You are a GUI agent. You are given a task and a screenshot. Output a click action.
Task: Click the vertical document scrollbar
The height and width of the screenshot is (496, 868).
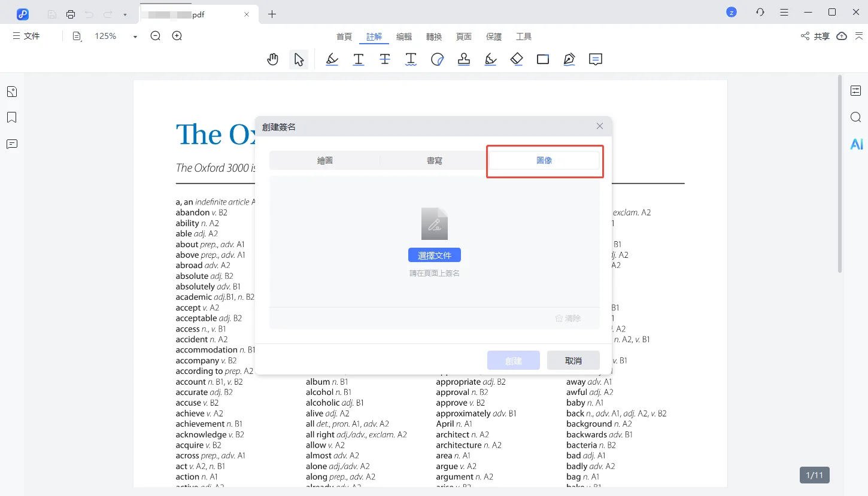[x=839, y=174]
